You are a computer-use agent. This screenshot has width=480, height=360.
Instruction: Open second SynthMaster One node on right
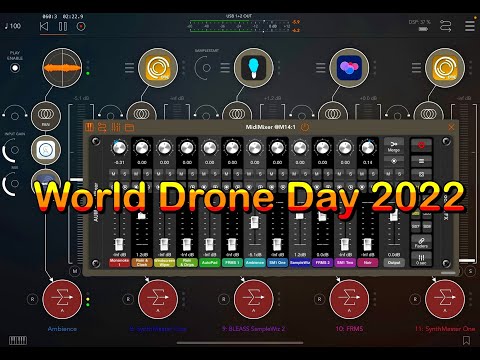click(445, 68)
